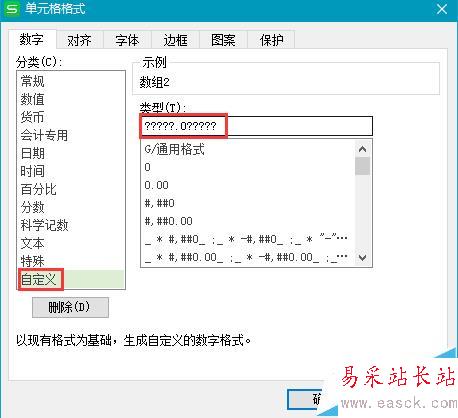Click the type list scrollbar thumb
Image resolution: width=458 pixels, height=418 pixels.
click(x=363, y=166)
